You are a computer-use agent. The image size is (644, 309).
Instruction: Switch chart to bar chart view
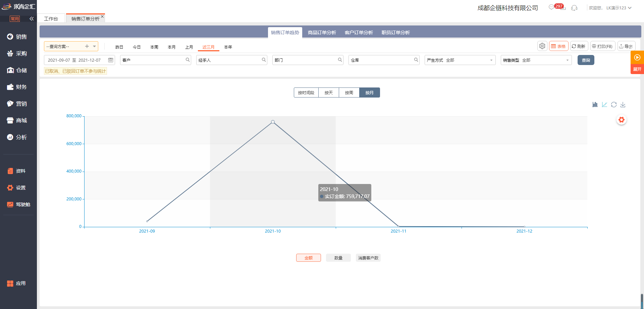pyautogui.click(x=595, y=105)
